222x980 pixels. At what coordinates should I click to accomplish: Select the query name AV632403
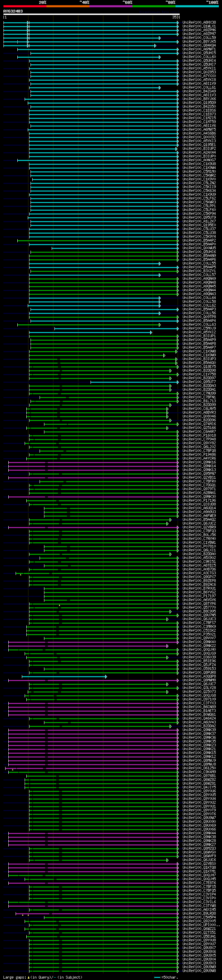click(x=13, y=11)
